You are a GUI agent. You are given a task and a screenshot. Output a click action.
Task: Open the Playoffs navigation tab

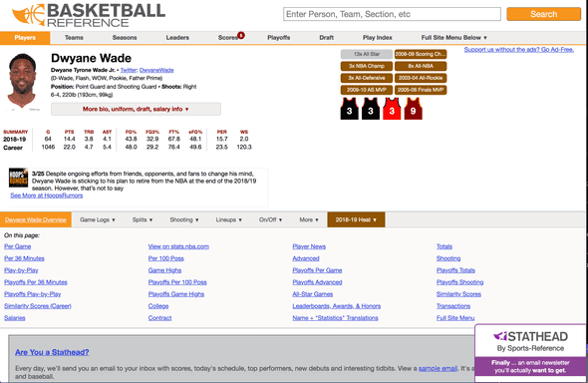pos(279,38)
